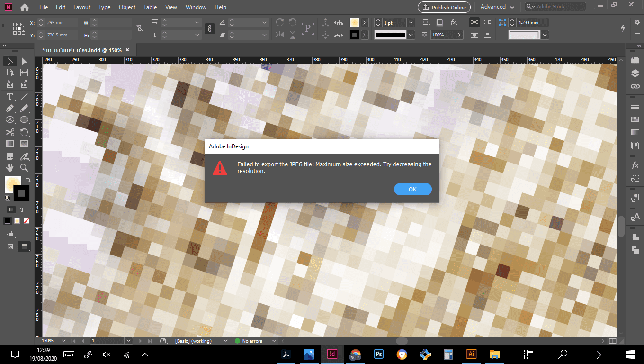The image size is (644, 364).
Task: Select the Hand tool
Action: [9, 168]
